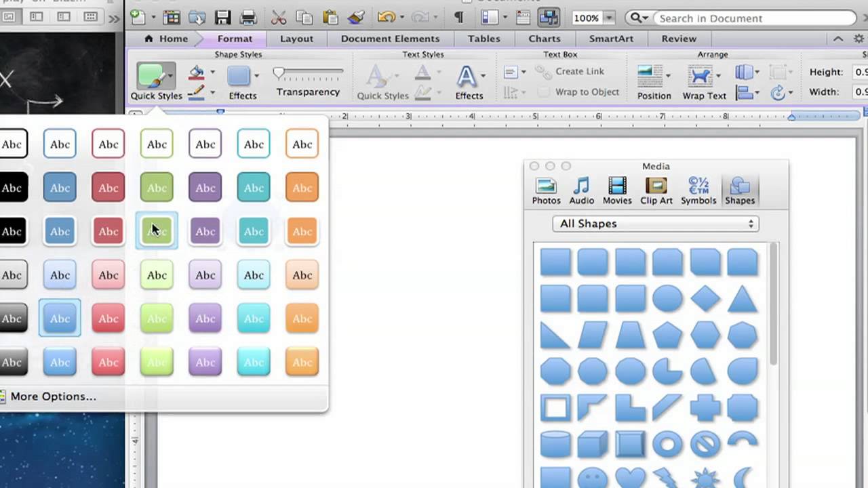
Task: Select the Audio tab in the Media browser
Action: click(x=581, y=190)
